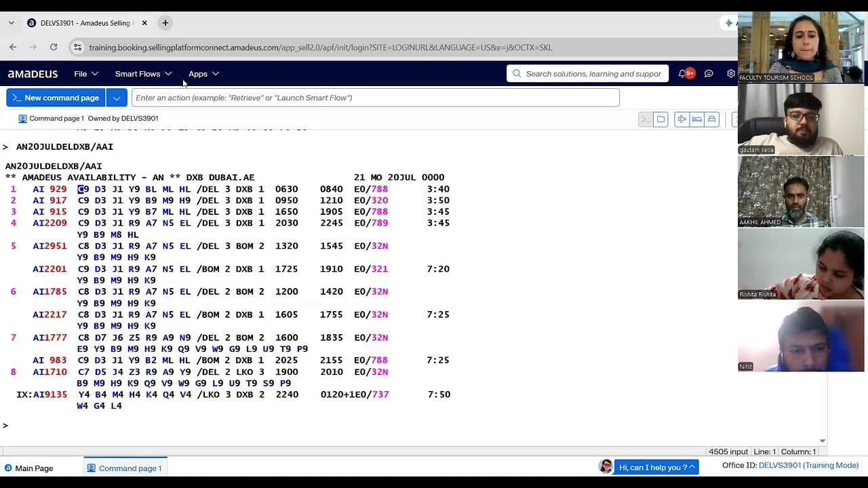The width and height of the screenshot is (868, 488).
Task: Expand the New command page dropdown arrow
Action: (117, 98)
